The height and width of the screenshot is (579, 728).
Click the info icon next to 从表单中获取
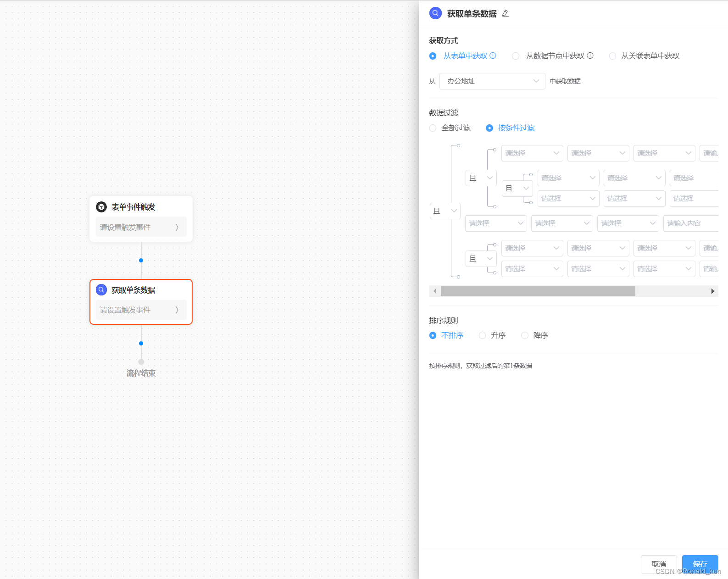[x=493, y=56]
